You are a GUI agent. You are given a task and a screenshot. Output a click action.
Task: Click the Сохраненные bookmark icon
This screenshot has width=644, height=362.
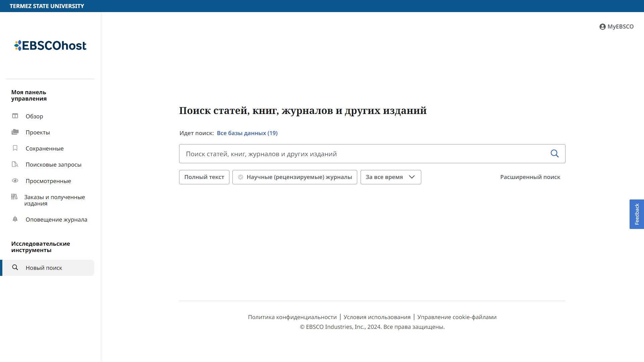tap(15, 148)
